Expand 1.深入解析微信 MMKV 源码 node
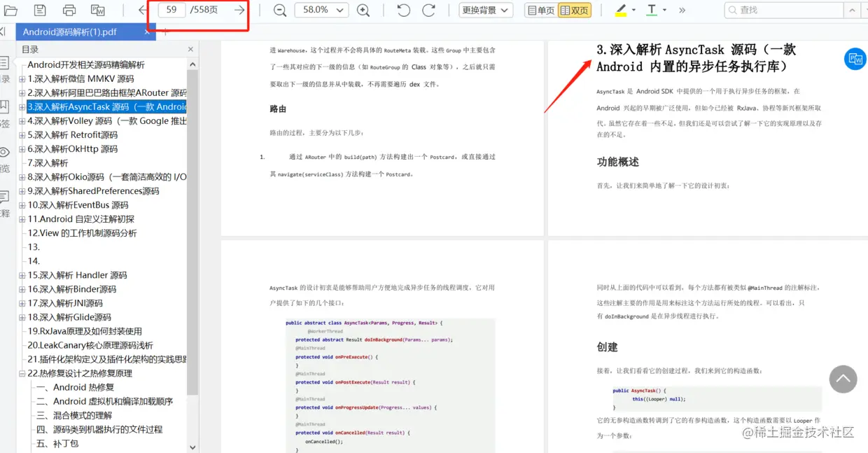868x453 pixels. [x=22, y=79]
